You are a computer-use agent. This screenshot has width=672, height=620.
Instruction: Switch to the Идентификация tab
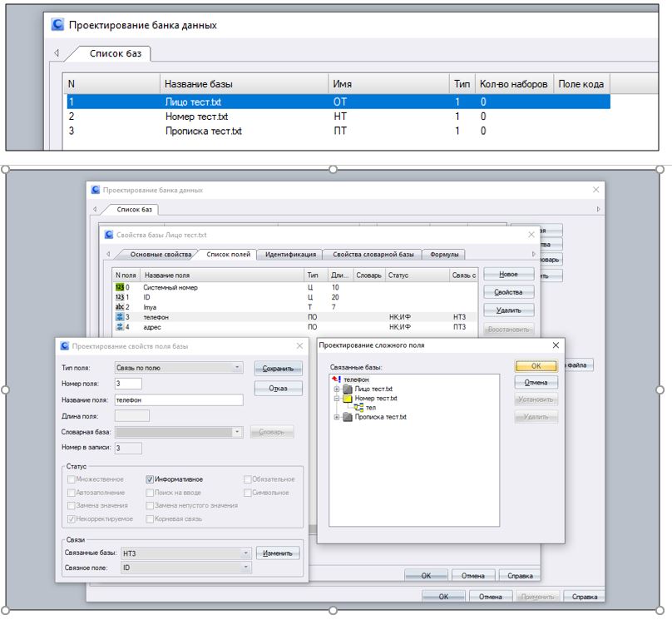290,255
